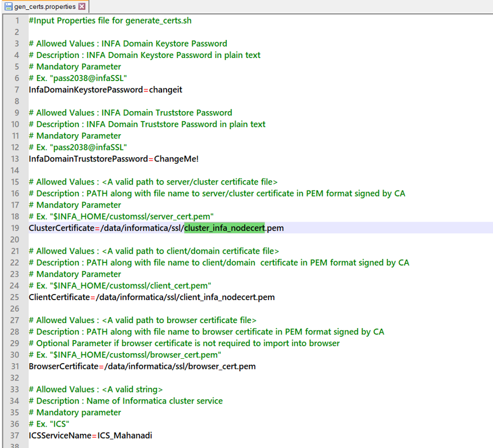Click the 'Optional Parameter if browser certificate' comment
Viewport: 493px width, 448px height.
pyautogui.click(x=184, y=343)
